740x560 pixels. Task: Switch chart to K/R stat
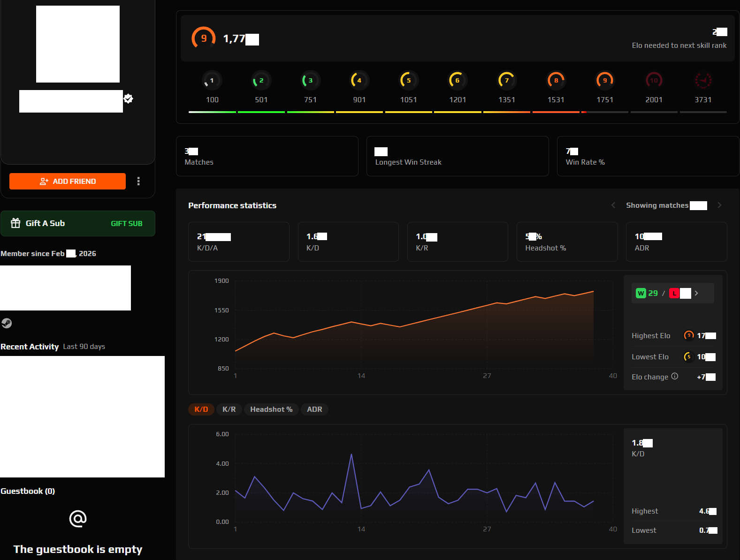coord(229,409)
